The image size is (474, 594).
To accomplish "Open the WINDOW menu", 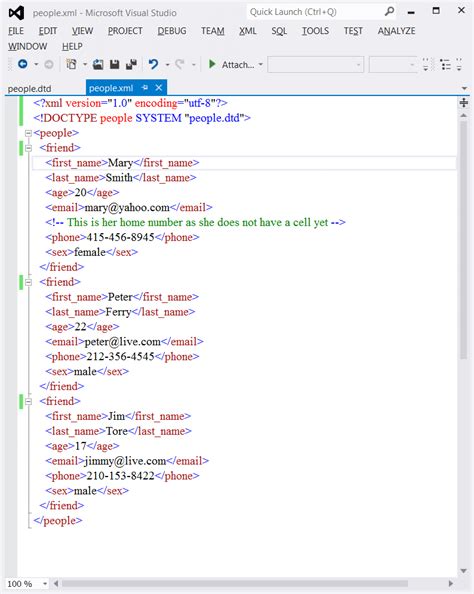I will tap(28, 47).
